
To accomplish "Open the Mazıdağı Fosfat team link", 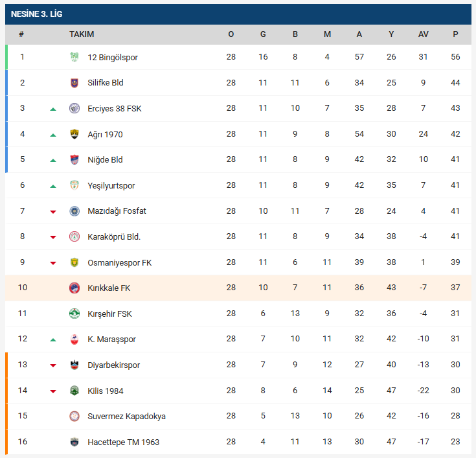I will [x=117, y=211].
